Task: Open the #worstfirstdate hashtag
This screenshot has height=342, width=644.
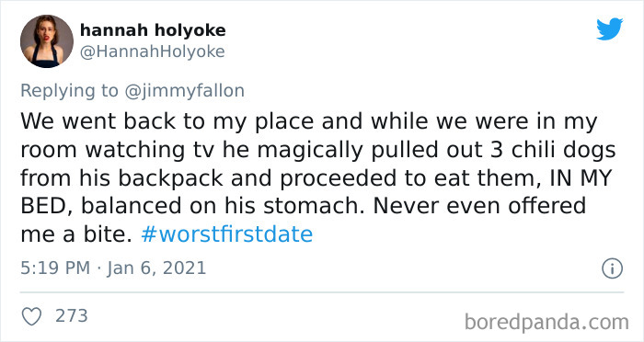Action: coord(226,234)
